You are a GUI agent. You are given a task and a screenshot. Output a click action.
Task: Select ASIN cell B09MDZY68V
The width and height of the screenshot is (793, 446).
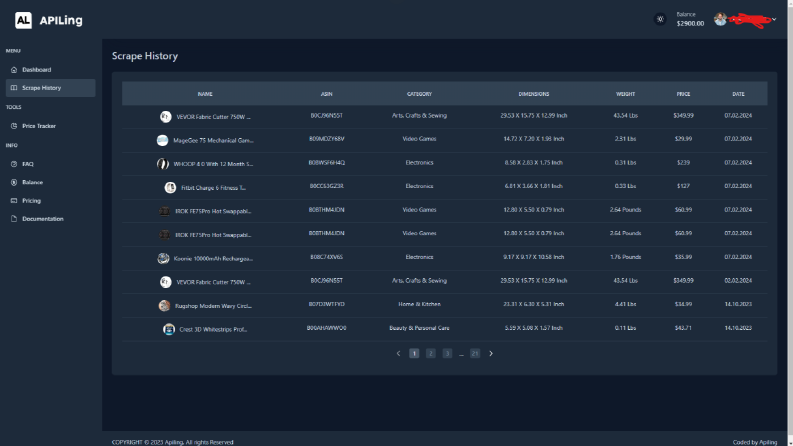(327, 139)
